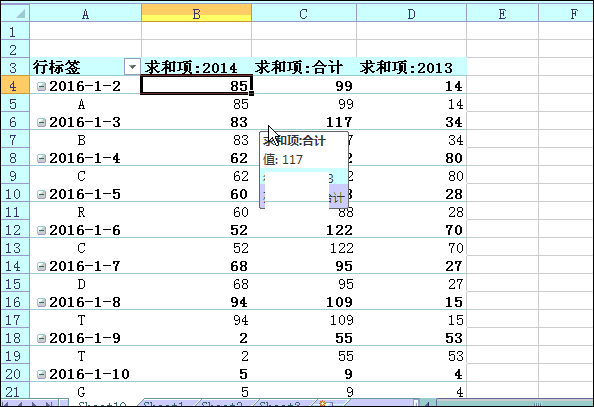Collapse the 2016-1-2 pivot group
The width and height of the screenshot is (594, 407).
click(41, 87)
